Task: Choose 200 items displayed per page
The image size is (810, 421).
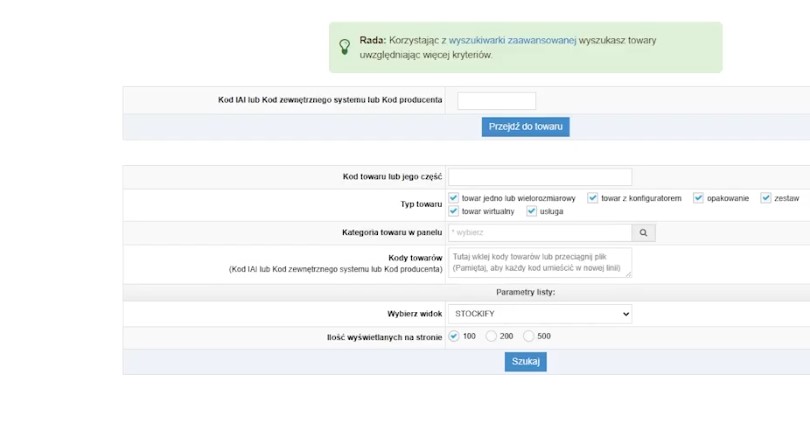Action: (491, 336)
